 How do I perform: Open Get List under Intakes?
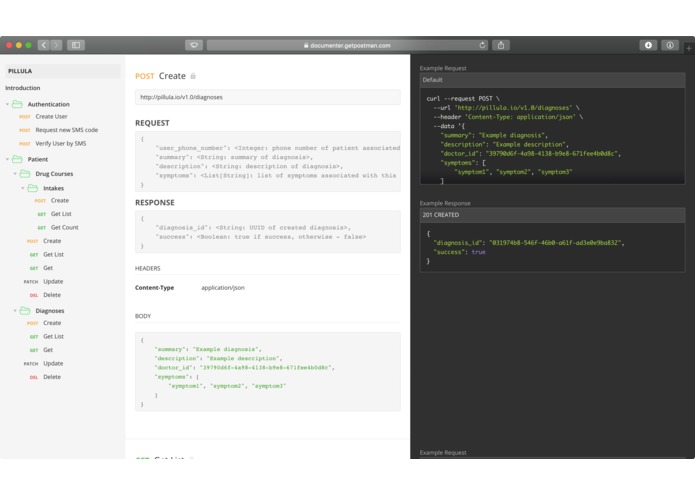(x=61, y=214)
